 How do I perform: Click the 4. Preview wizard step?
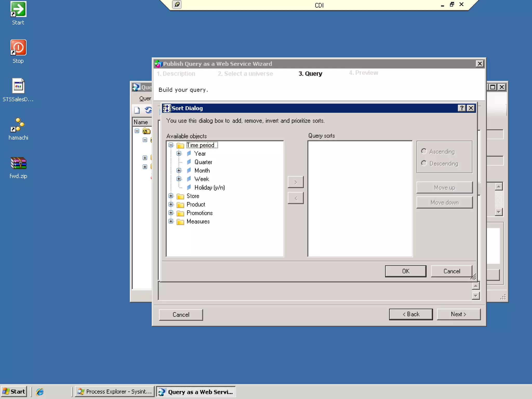[363, 73]
